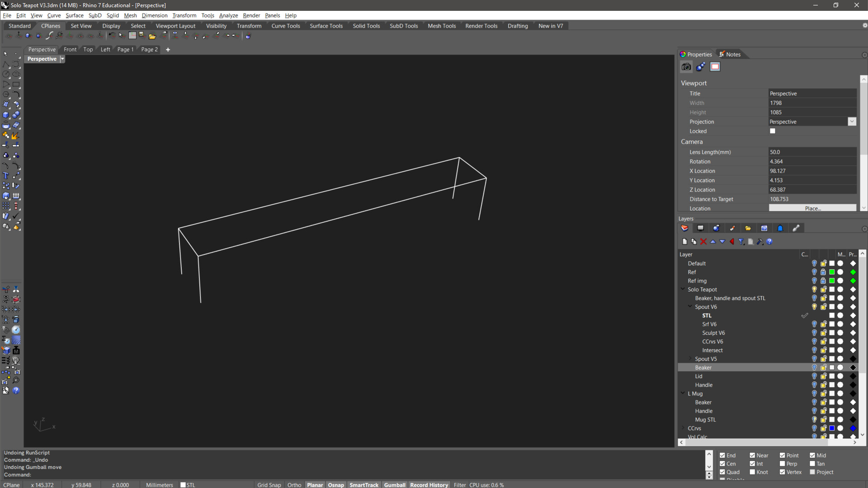Toggle visibility bulb of Beaker layer
868x488 pixels.
(x=814, y=368)
